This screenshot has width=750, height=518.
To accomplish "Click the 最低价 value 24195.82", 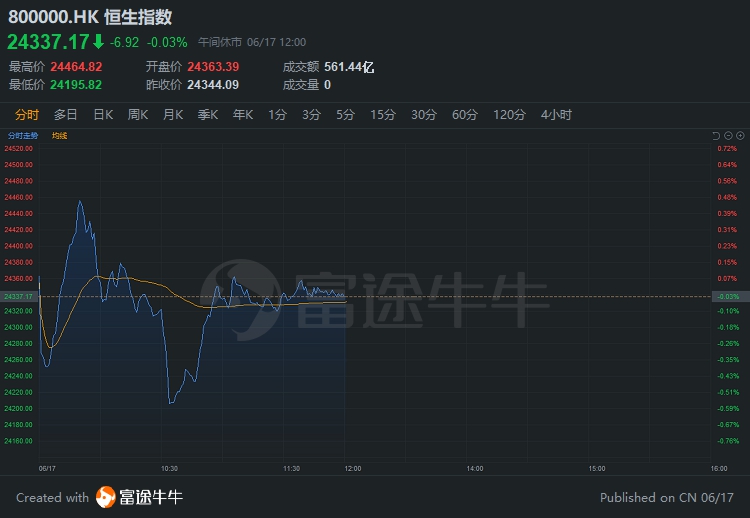I will pos(76,85).
